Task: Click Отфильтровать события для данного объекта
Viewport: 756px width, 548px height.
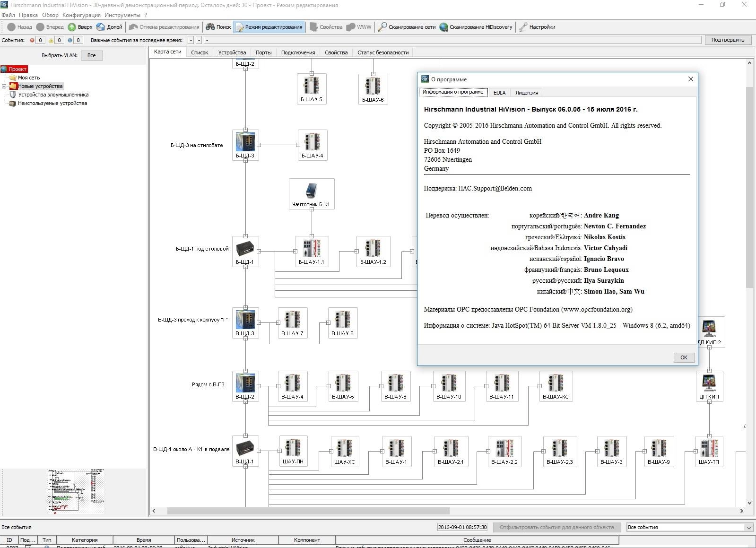Action: coord(556,527)
